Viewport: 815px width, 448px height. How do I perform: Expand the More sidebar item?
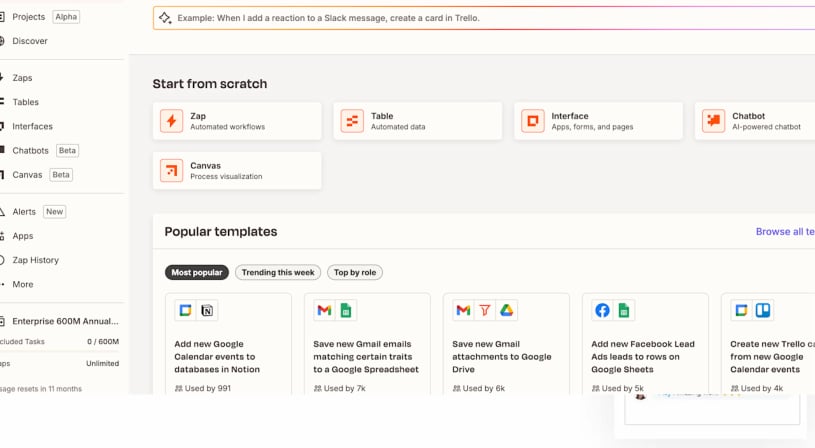(23, 284)
